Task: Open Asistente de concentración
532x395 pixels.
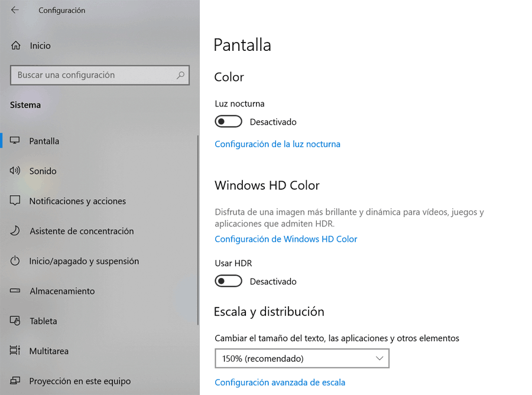Action: [x=82, y=231]
